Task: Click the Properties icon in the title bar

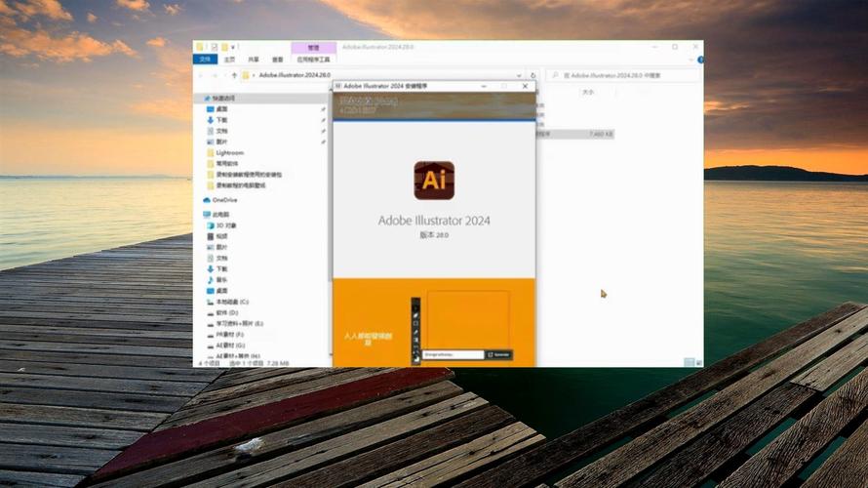Action: (215, 47)
